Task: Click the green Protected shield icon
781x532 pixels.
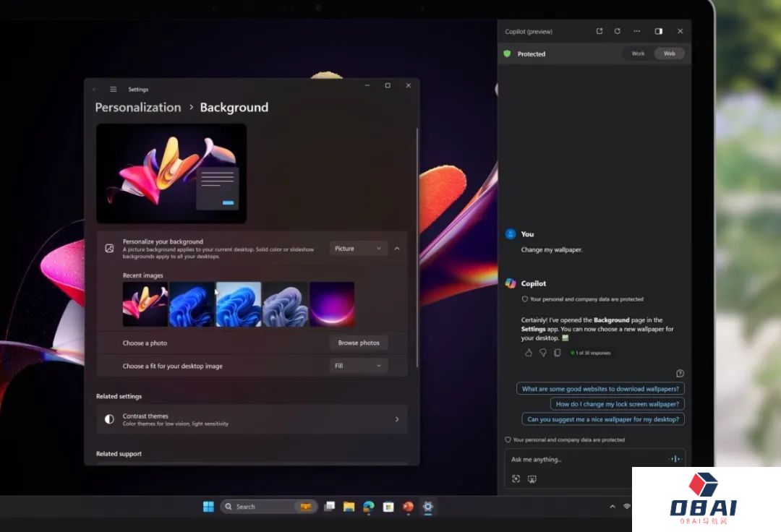Action: tap(507, 53)
